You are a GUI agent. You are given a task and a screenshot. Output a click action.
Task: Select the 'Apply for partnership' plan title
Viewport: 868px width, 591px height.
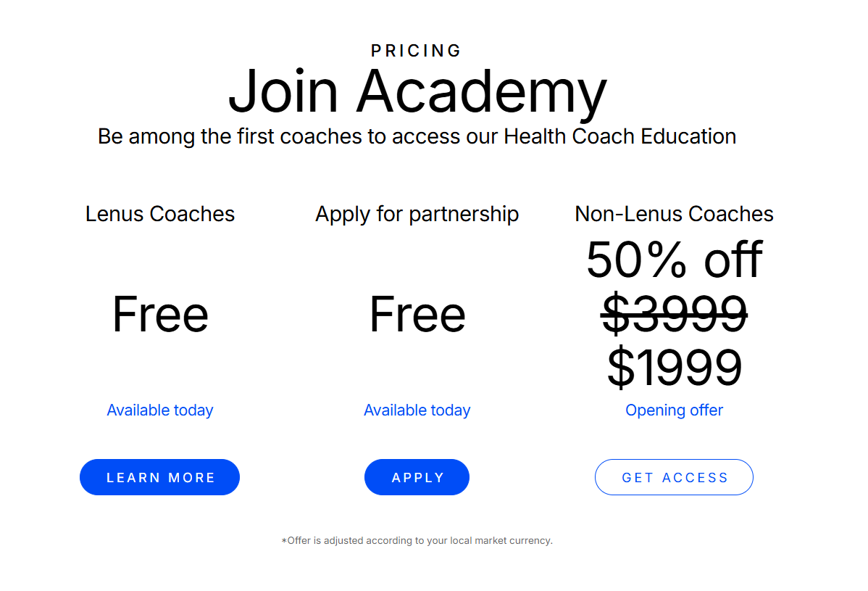pyautogui.click(x=417, y=214)
